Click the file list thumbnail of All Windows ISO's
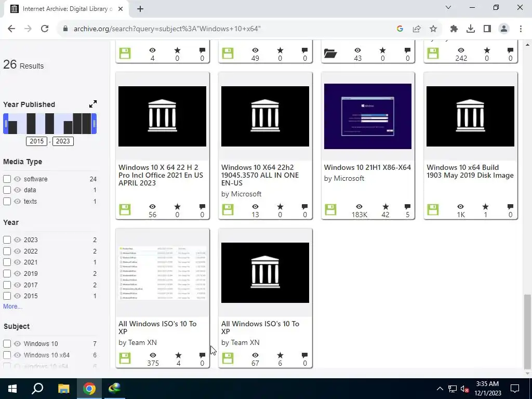This screenshot has width=532, height=399. [x=163, y=273]
